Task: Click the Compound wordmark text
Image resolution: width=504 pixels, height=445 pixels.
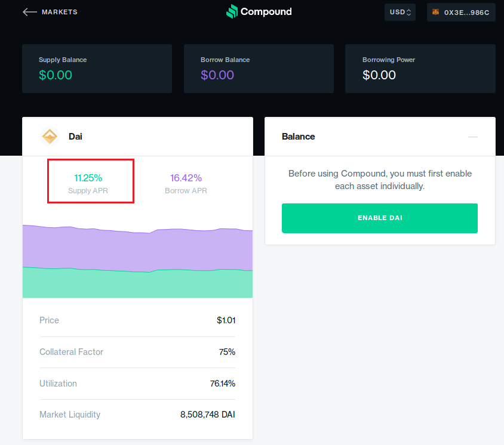Action: [x=266, y=11]
